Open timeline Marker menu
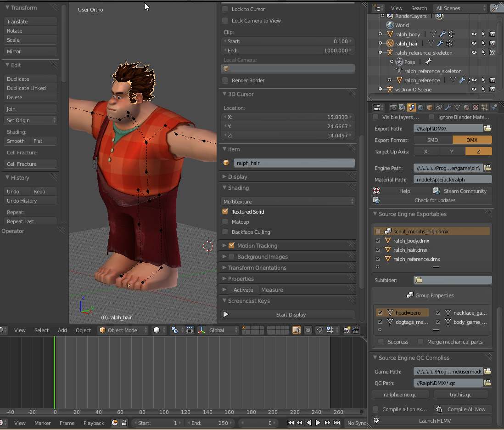Screen dimensions: 504x430 42,423
